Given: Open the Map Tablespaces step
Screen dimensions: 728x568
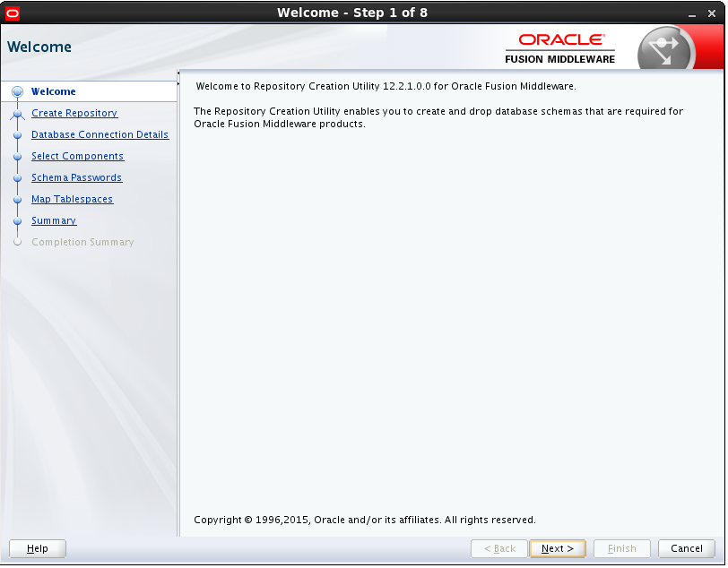Looking at the screenshot, I should click(72, 199).
